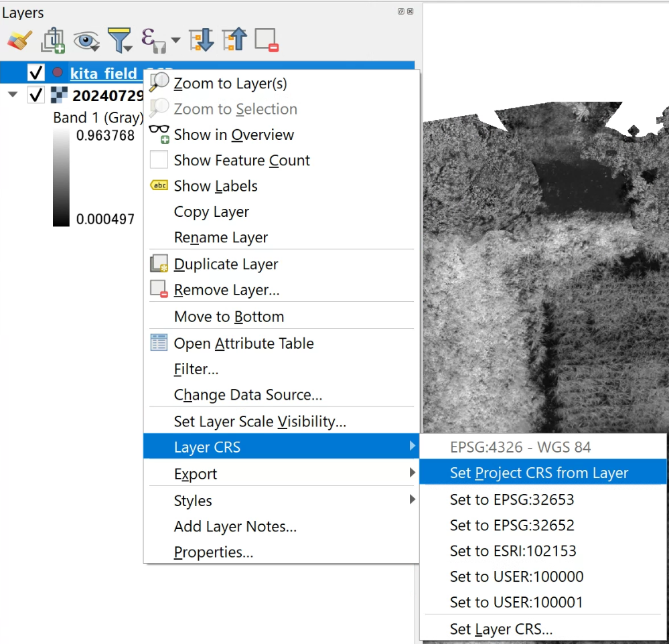This screenshot has width=669, height=644.
Task: Choose Set Layer CRS... submenu entry
Action: tap(542, 629)
